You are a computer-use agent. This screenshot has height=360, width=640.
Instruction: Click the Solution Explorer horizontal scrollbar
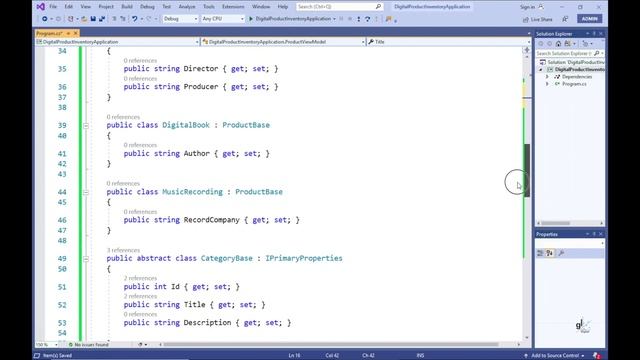tap(556, 223)
